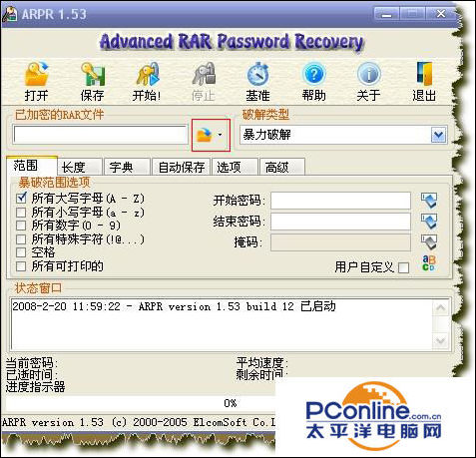This screenshot has width=476, height=458.
Task: Expand the 破解类型 dropdown arrow
Action: (438, 135)
